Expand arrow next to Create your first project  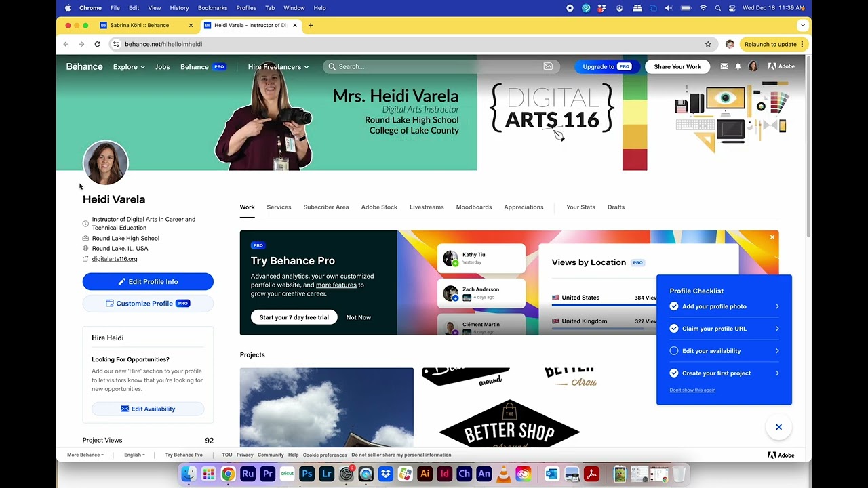777,373
